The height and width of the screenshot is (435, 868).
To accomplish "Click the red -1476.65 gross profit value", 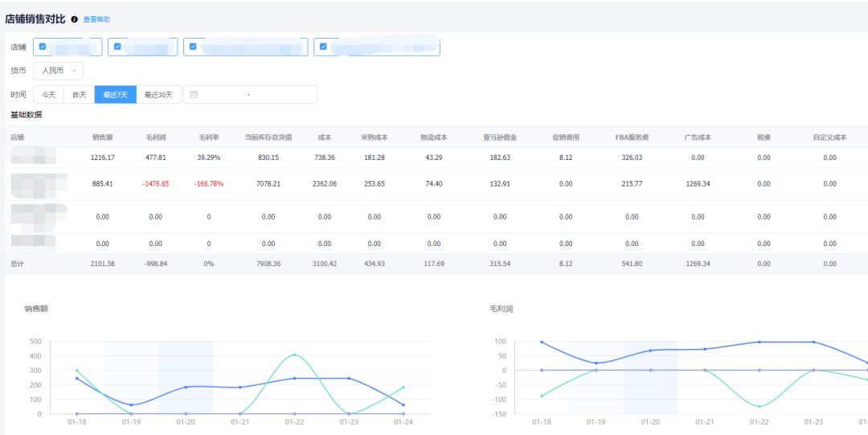I will 156,184.
